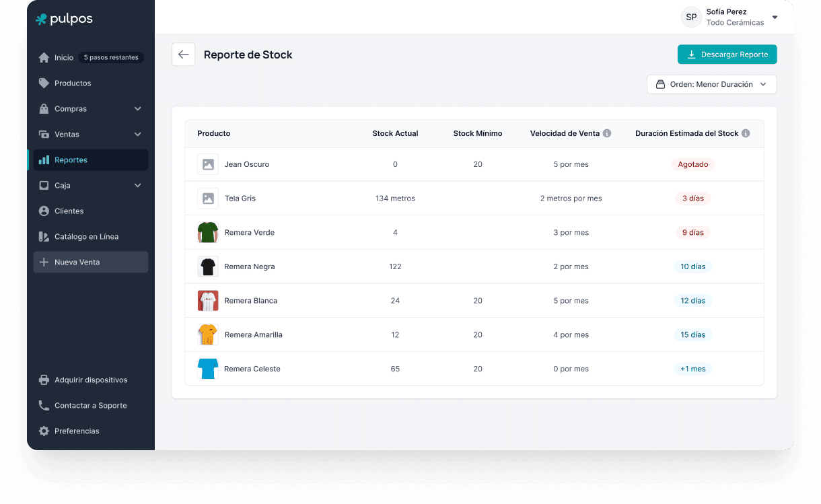This screenshot has width=821, height=504.
Task: Expand the Compras submenu chevron
Action: 138,109
